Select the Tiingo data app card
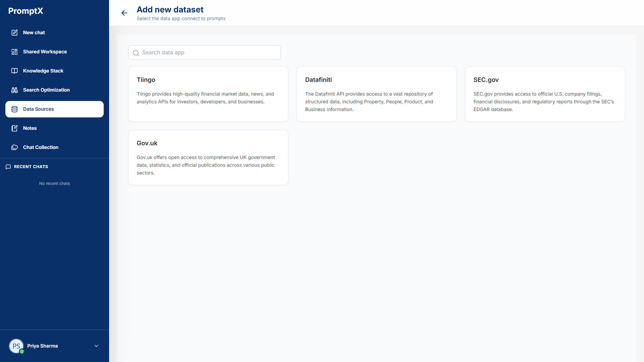The image size is (644, 362). click(x=208, y=94)
